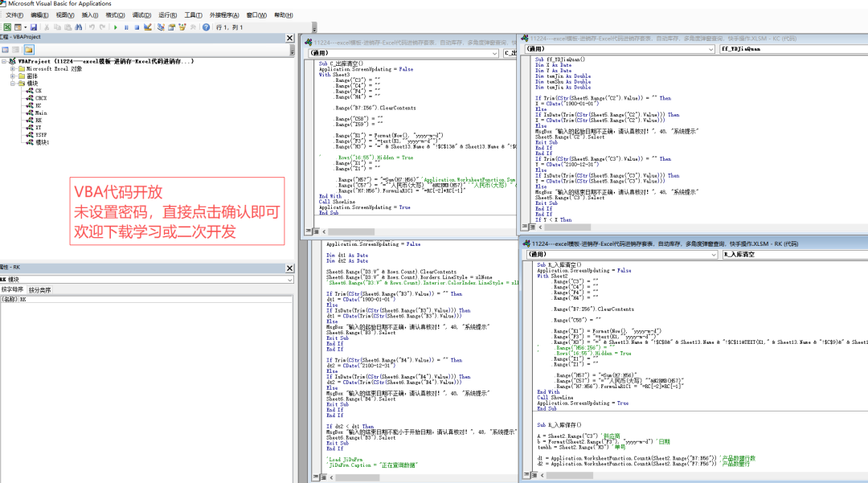Expand the Microsoft Excel 对象 folder

tap(13, 68)
